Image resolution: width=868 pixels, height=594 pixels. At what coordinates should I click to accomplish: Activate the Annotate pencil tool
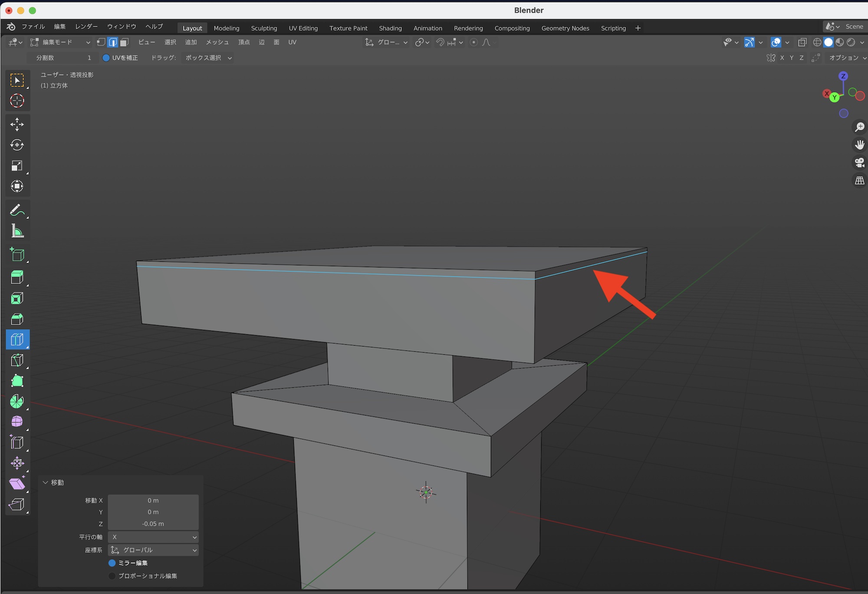pyautogui.click(x=17, y=211)
